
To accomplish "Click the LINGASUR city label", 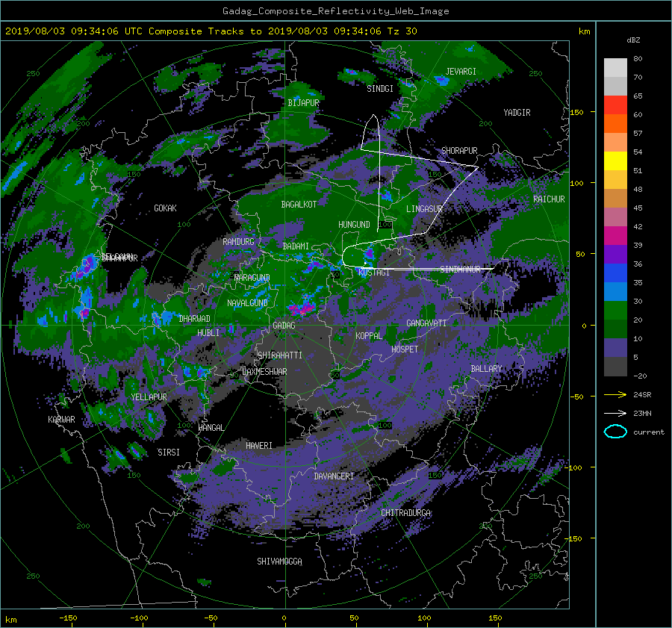I will pyautogui.click(x=424, y=209).
